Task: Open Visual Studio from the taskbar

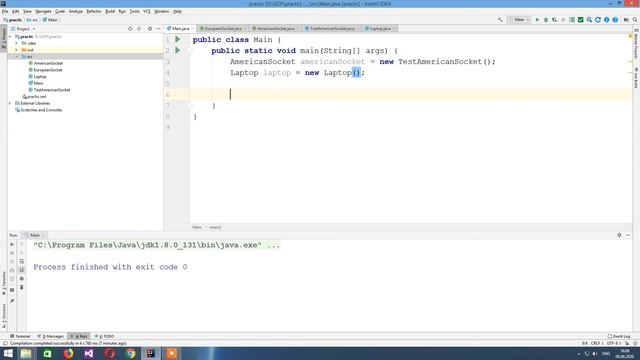Action: click(x=89, y=353)
